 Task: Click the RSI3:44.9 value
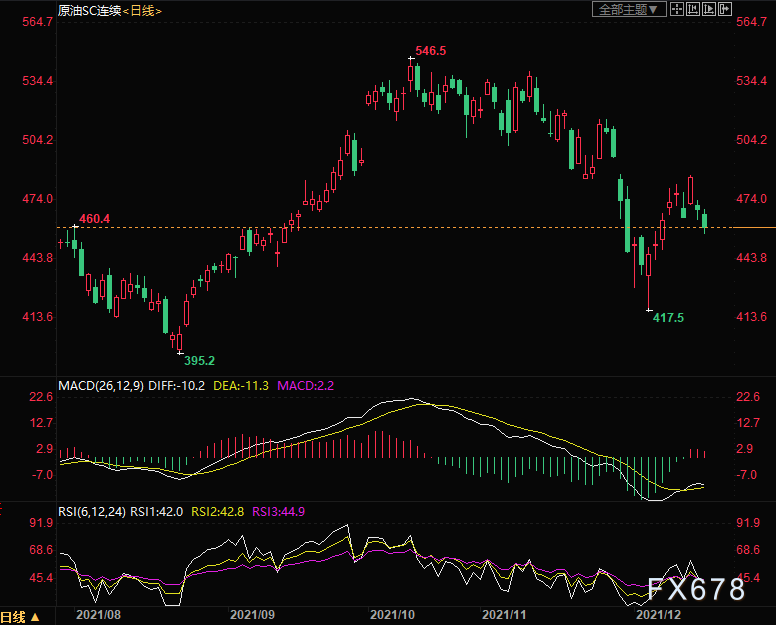click(279, 512)
